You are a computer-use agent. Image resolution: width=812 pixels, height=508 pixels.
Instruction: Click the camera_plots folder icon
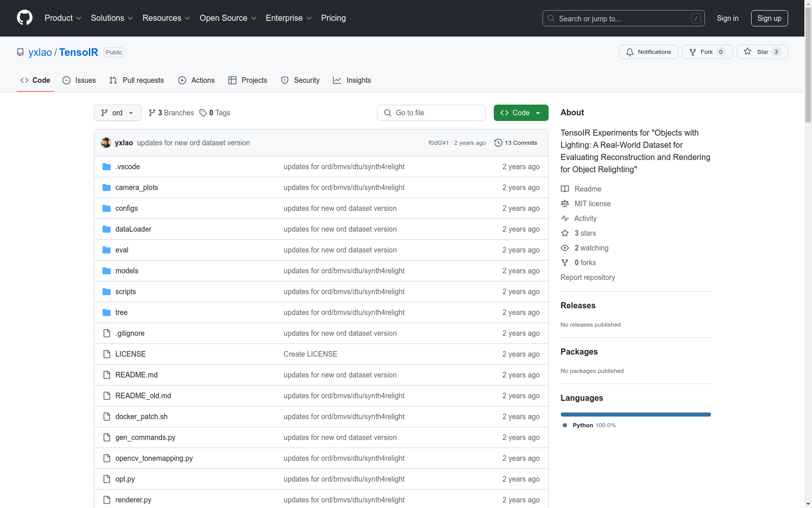point(107,187)
